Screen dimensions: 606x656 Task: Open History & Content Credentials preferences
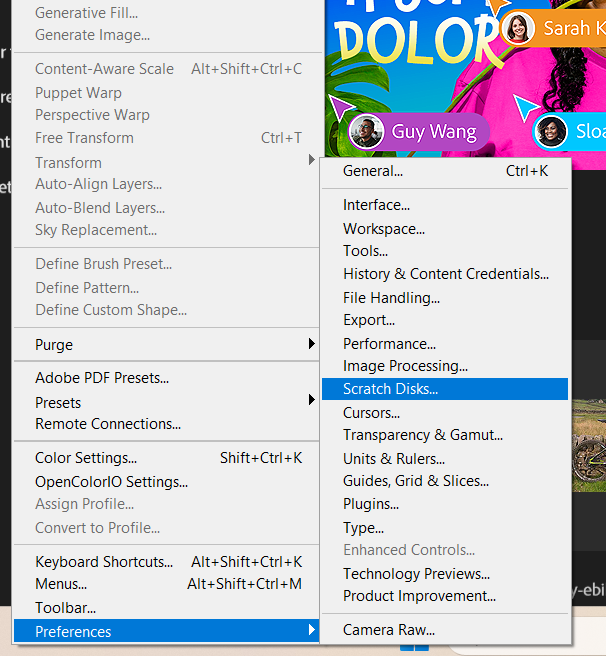pyautogui.click(x=444, y=274)
